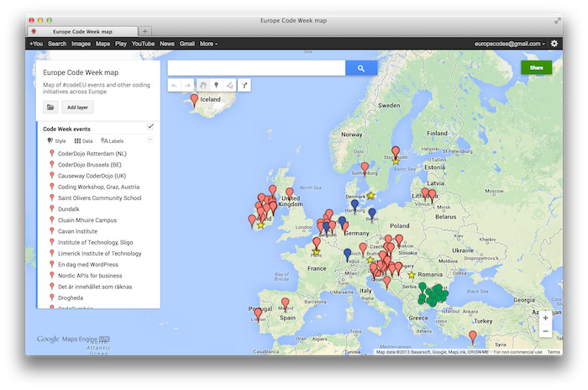Select the draw line tool
This screenshot has height=390, width=588.
pyautogui.click(x=229, y=86)
